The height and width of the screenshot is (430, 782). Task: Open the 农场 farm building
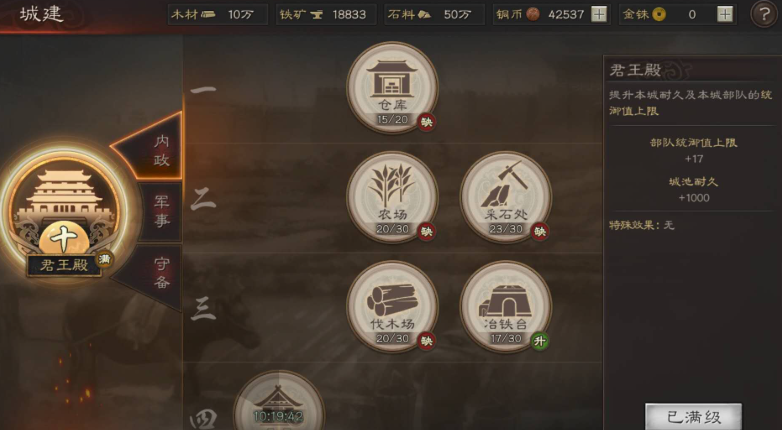point(392,197)
